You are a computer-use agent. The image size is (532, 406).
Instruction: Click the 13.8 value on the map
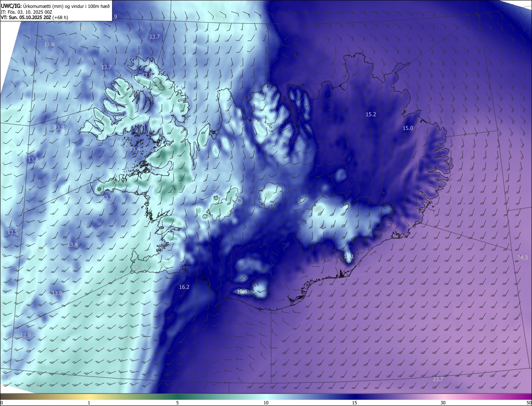tap(33, 159)
